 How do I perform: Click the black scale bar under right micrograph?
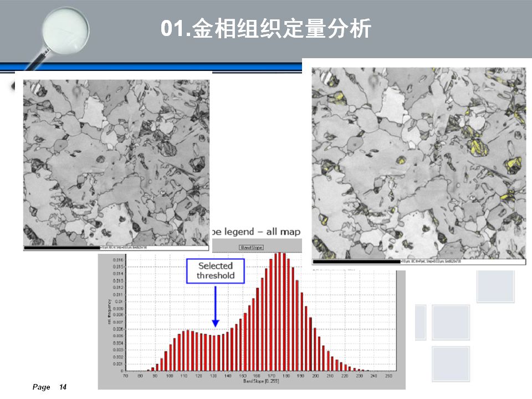(355, 260)
